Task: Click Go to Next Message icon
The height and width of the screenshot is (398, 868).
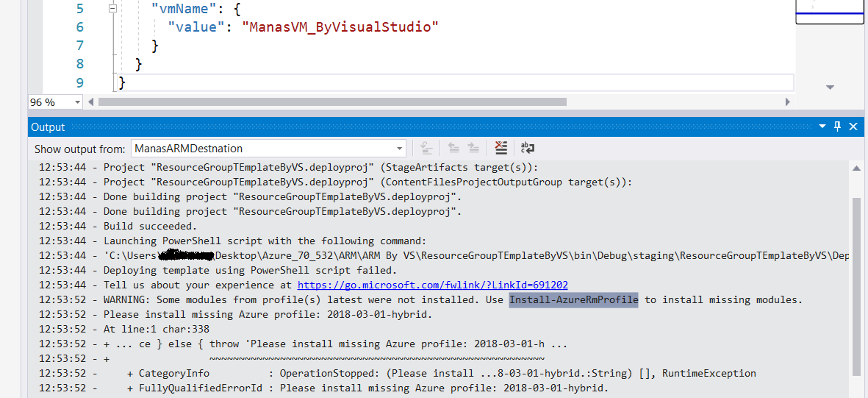Action: pyautogui.click(x=474, y=148)
